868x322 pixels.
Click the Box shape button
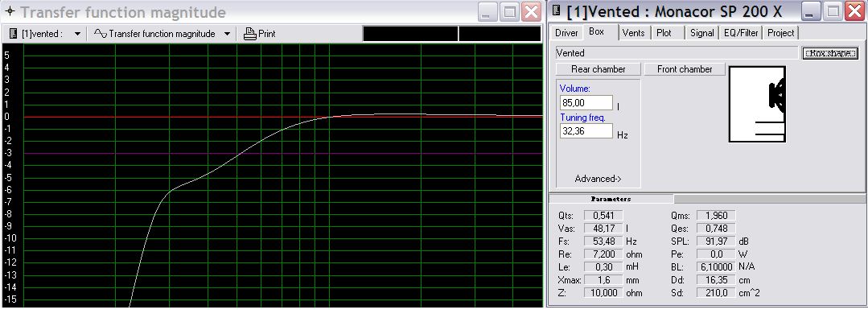tap(830, 53)
